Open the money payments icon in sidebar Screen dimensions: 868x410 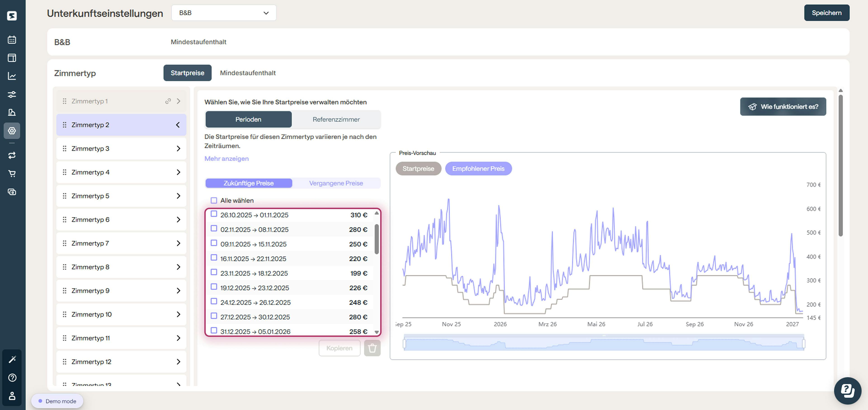click(12, 192)
